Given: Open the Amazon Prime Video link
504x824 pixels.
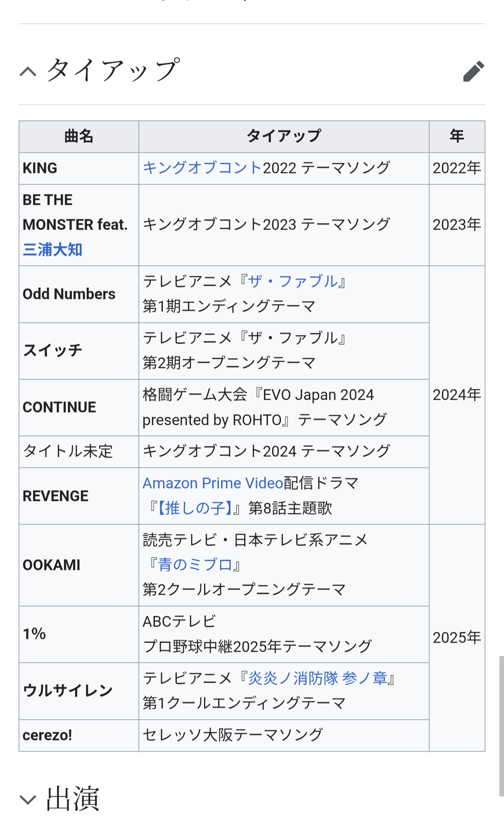Looking at the screenshot, I should (x=212, y=483).
